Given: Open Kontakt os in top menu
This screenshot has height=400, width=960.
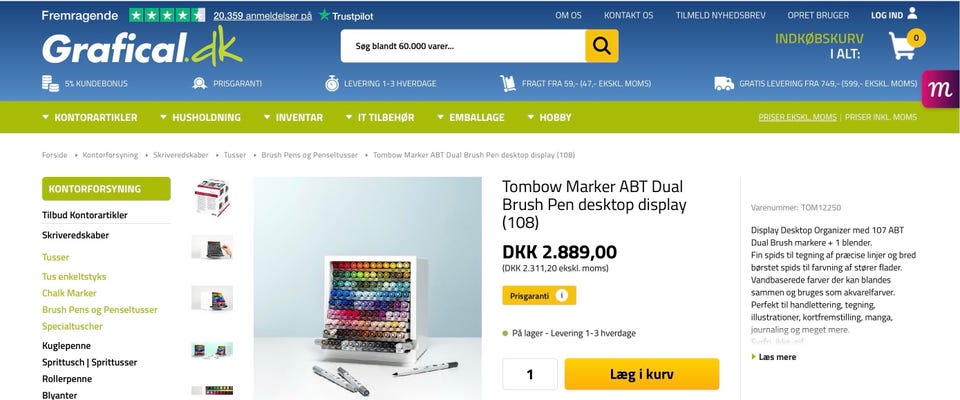Looking at the screenshot, I should 628,15.
